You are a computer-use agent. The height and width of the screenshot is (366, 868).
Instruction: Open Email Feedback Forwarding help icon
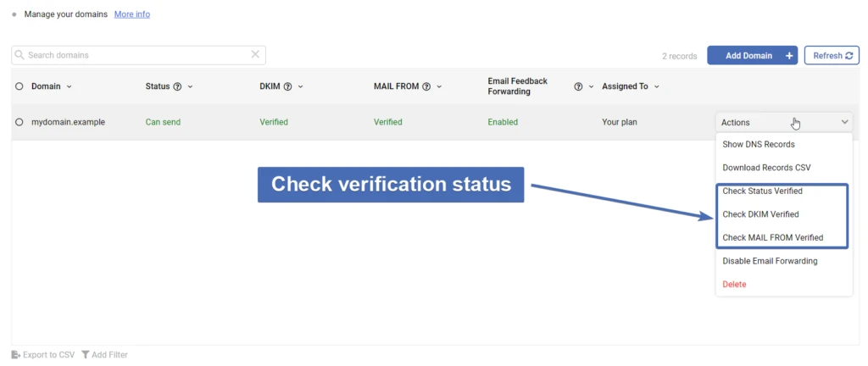click(578, 86)
